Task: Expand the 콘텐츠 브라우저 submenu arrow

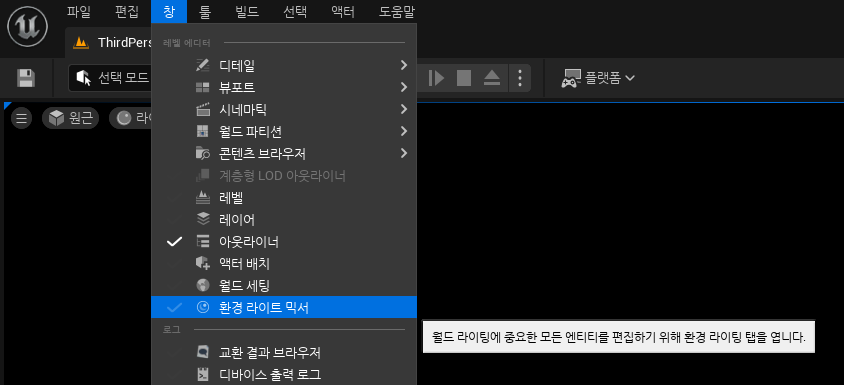Action: tap(404, 153)
